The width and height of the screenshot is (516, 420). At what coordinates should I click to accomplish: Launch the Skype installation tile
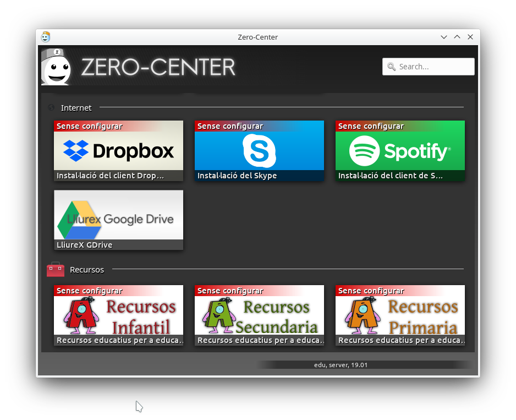259,151
